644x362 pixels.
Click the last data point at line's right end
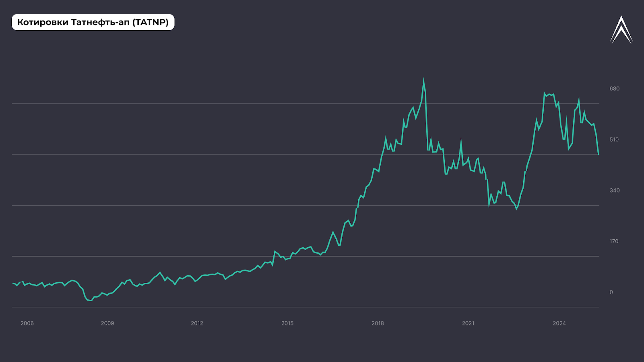click(599, 154)
